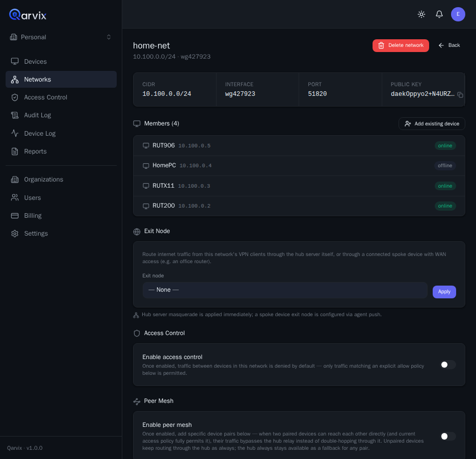Screen dimensions: 476x459
Task: Click the Delete network button
Action: point(401,45)
